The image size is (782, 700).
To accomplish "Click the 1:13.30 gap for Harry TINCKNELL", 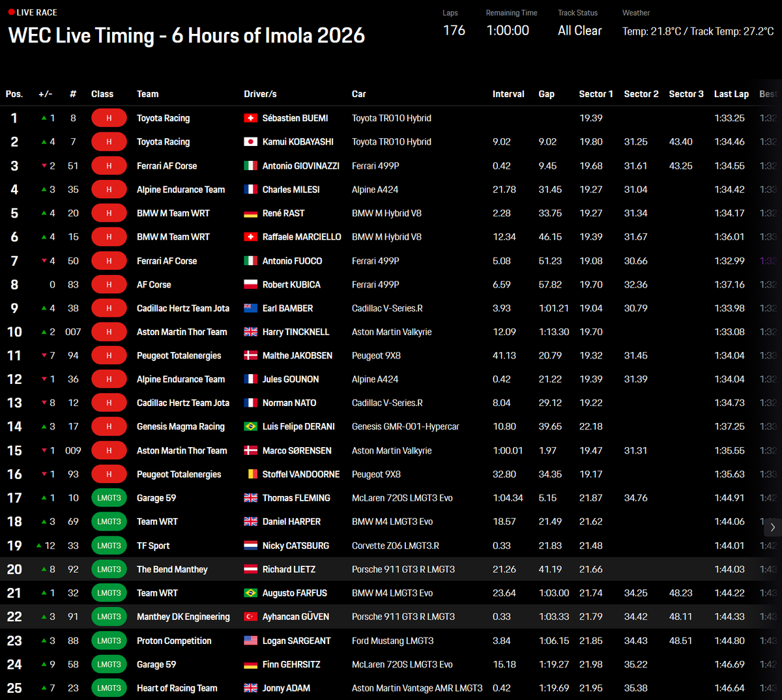I will (x=554, y=332).
